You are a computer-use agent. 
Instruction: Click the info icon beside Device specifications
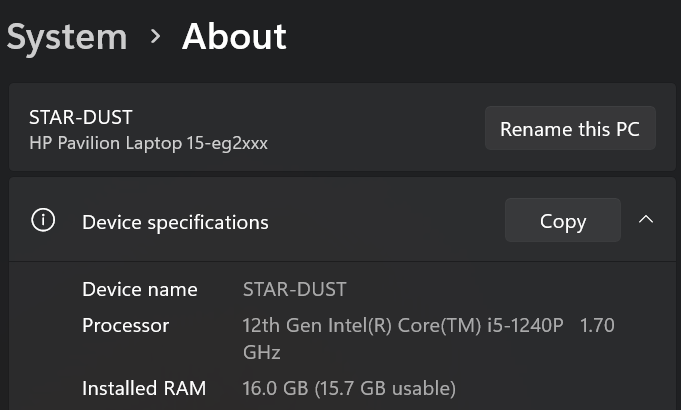click(x=43, y=221)
